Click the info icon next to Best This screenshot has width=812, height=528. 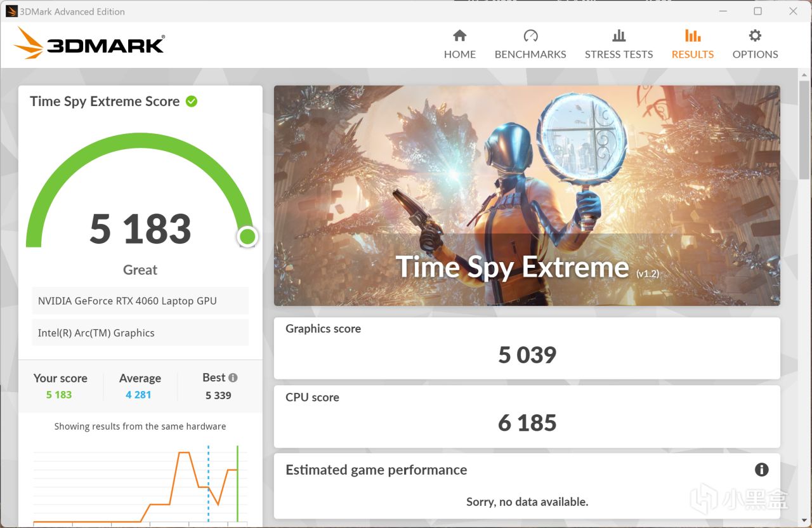(233, 378)
